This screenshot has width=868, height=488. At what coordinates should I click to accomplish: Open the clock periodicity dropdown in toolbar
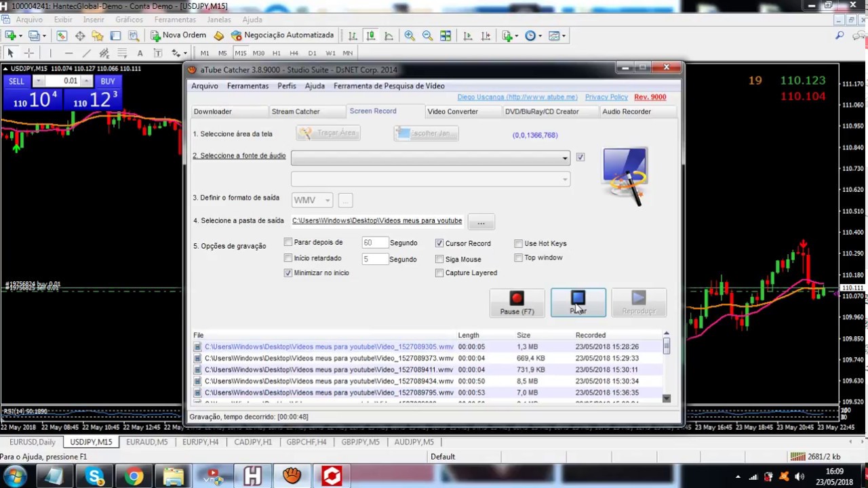click(540, 35)
